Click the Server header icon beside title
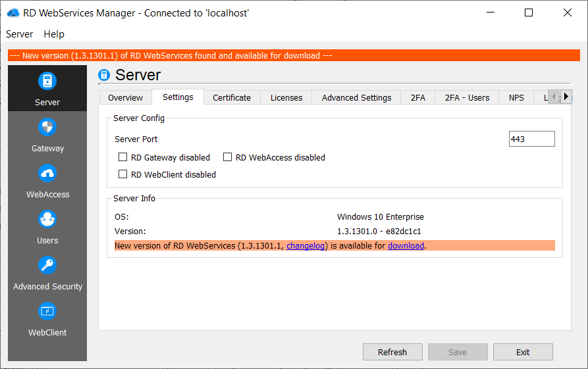This screenshot has height=369, width=588. tap(104, 76)
